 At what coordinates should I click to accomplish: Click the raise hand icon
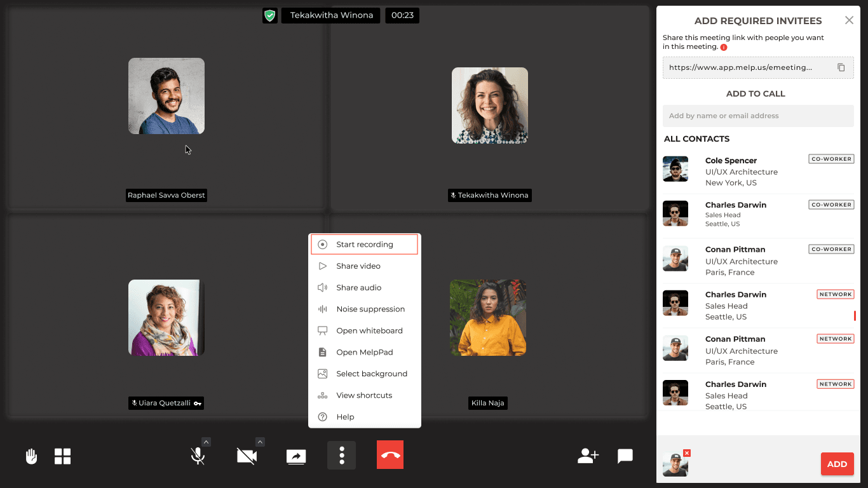[x=31, y=456]
